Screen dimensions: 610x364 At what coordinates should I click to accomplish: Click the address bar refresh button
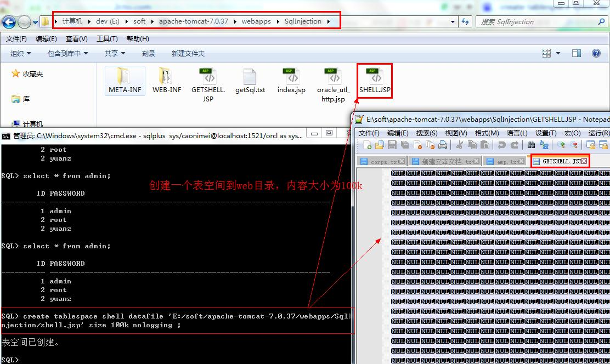coord(465,22)
